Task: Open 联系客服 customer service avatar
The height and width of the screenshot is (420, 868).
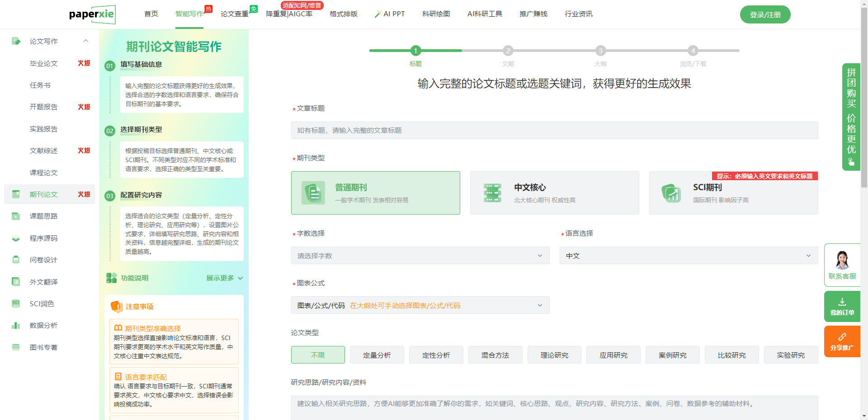Action: click(842, 260)
